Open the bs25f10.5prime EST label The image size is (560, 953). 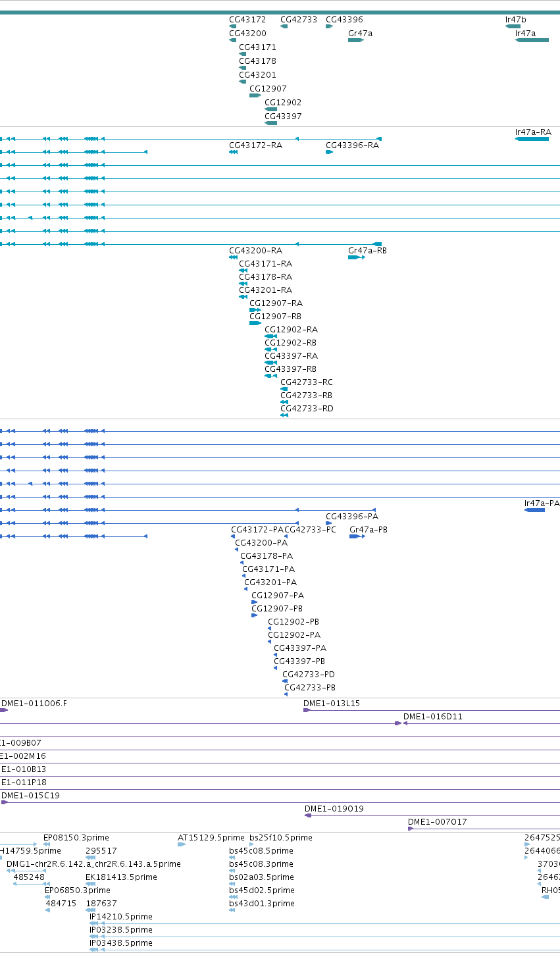pos(281,838)
